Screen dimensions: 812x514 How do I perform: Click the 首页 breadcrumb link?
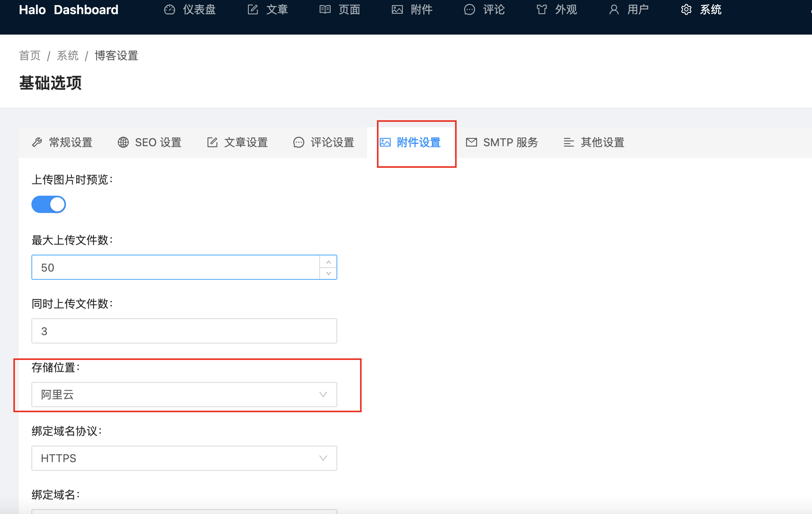point(30,56)
